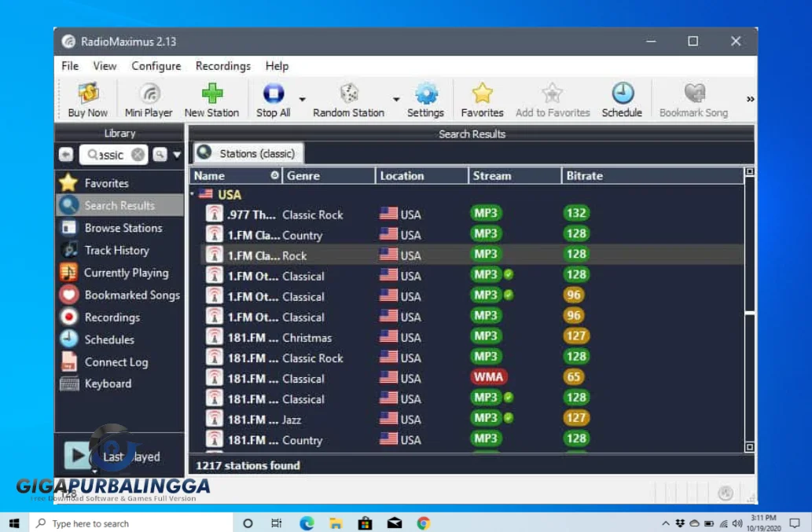
Task: Expand the Random Station dropdown arrow
Action: click(x=396, y=99)
